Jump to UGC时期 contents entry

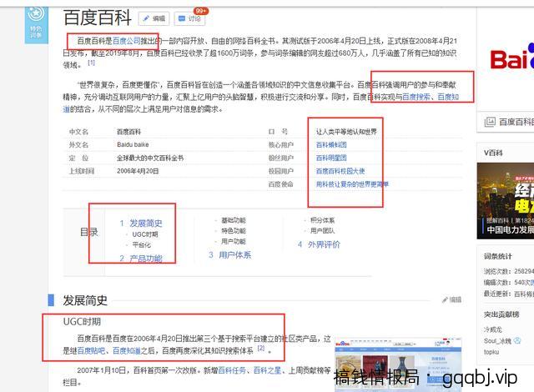click(144, 234)
